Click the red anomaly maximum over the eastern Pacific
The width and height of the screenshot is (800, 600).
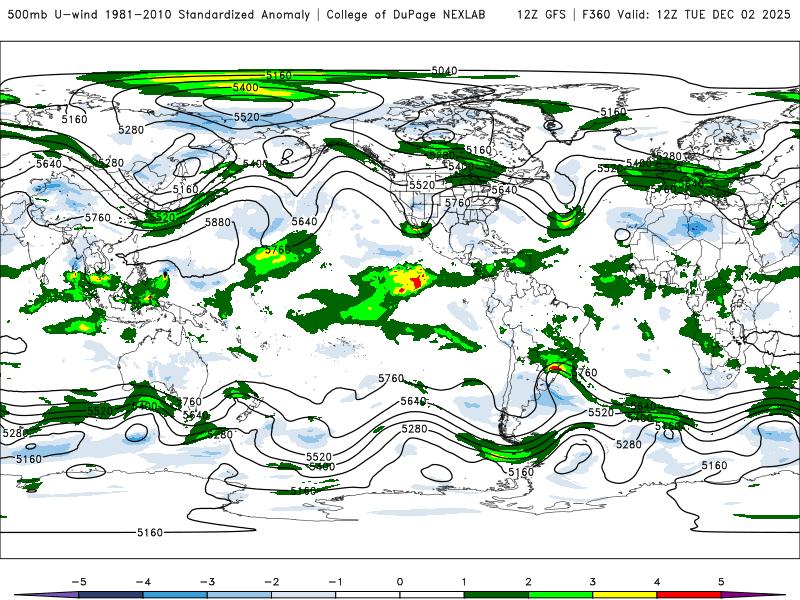click(418, 282)
